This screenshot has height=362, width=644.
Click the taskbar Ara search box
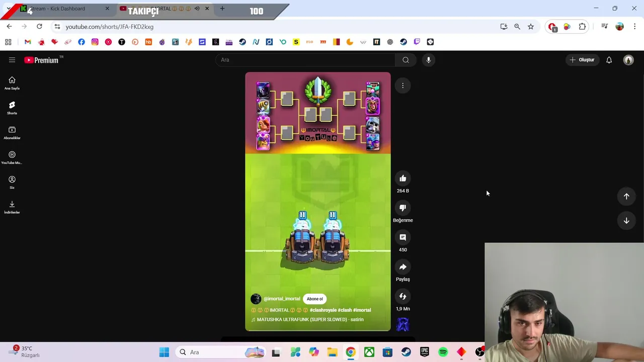coord(220,352)
